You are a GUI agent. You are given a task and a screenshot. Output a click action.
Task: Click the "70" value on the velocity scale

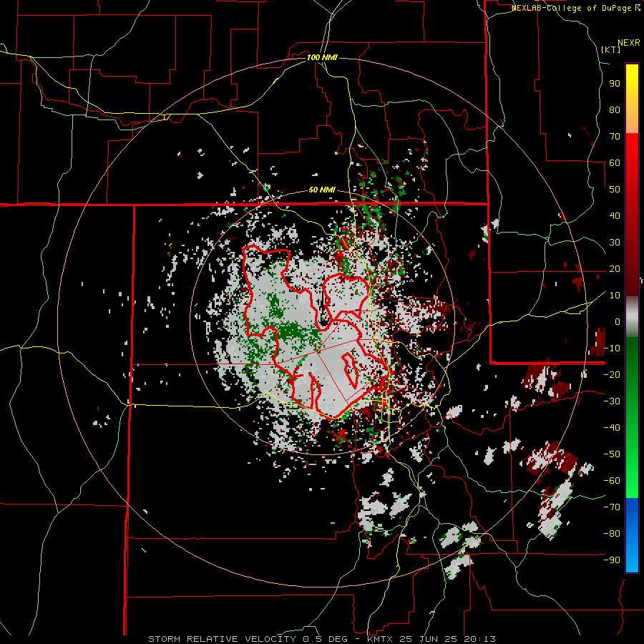click(615, 137)
